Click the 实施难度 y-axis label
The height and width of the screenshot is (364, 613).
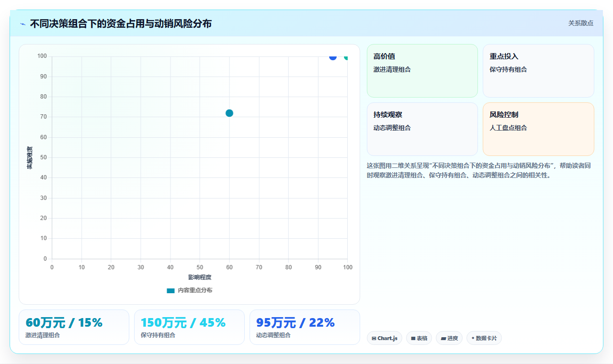click(x=30, y=158)
